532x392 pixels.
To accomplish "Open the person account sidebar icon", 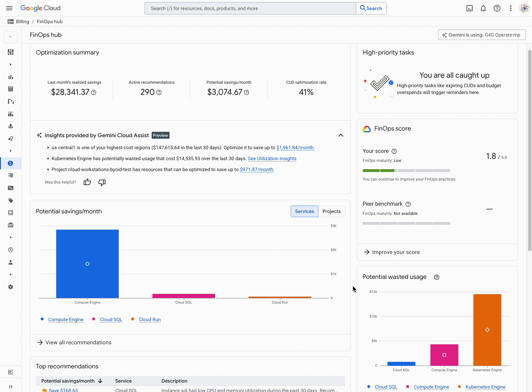I will click(x=11, y=262).
